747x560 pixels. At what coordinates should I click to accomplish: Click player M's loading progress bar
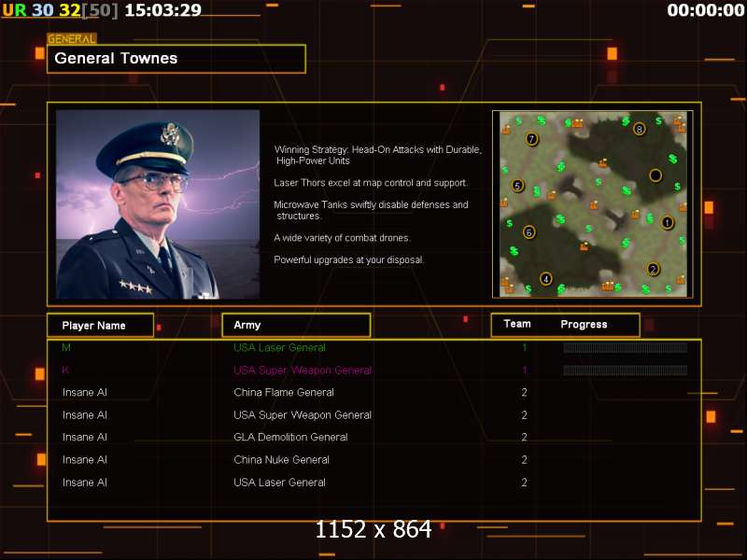(625, 348)
